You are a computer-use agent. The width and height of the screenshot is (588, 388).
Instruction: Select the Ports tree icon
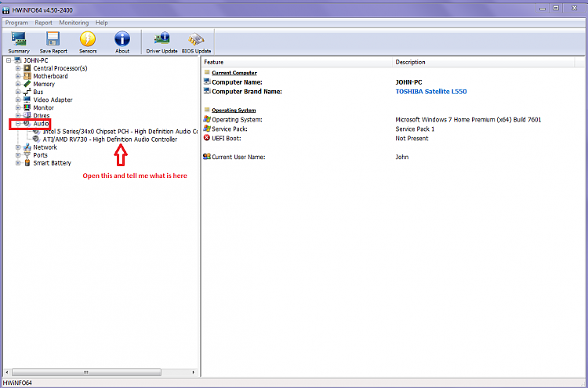[x=27, y=155]
